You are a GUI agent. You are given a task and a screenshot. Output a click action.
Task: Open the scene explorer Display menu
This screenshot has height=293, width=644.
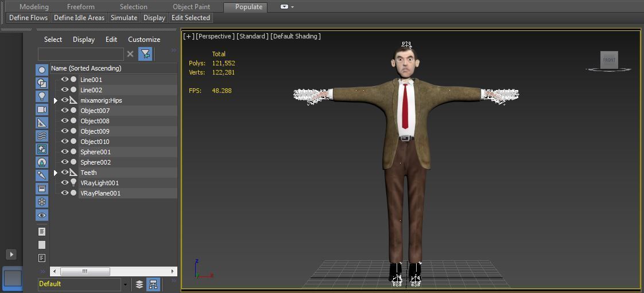[x=84, y=40]
